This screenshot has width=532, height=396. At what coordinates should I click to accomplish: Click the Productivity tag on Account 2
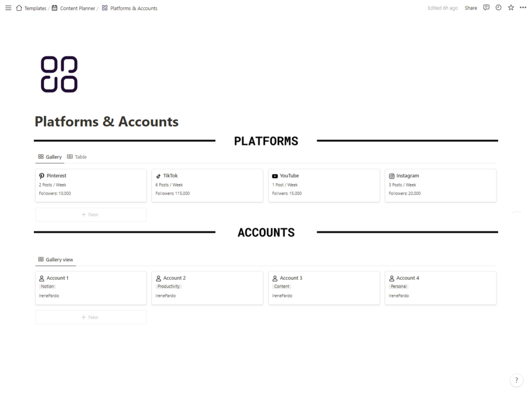(x=169, y=287)
